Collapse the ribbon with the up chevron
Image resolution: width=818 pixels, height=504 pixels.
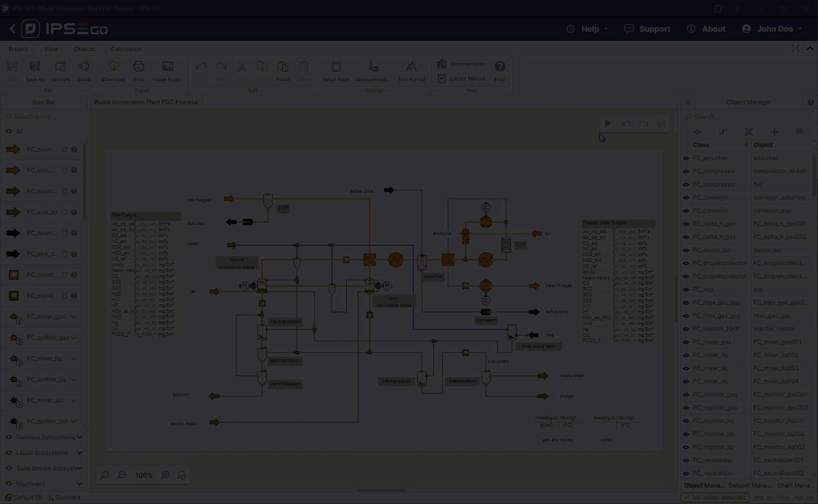[x=810, y=49]
